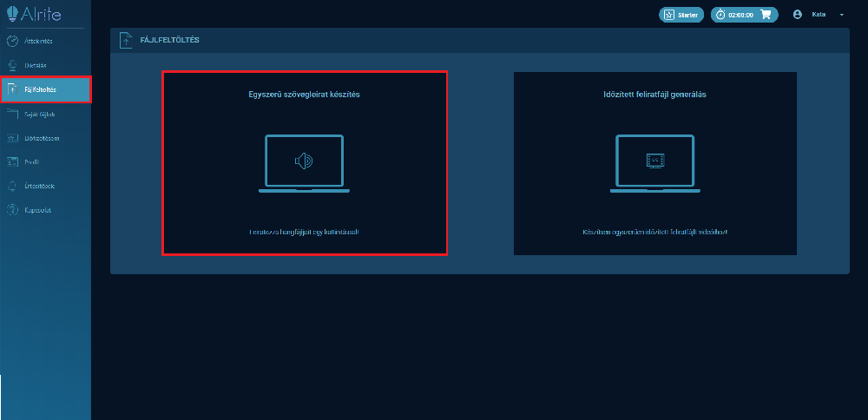
Task: Select the Időzített feliratfájl generálás card
Action: coord(654,163)
